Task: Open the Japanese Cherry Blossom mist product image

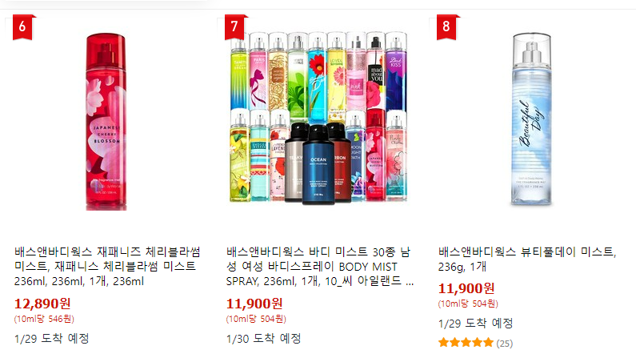Action: [x=106, y=122]
